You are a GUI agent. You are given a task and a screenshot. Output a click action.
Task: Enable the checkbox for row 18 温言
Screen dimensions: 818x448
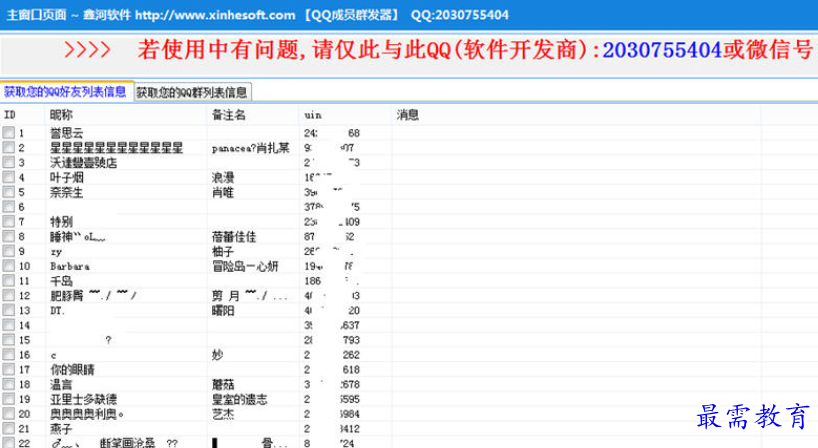pyautogui.click(x=8, y=384)
